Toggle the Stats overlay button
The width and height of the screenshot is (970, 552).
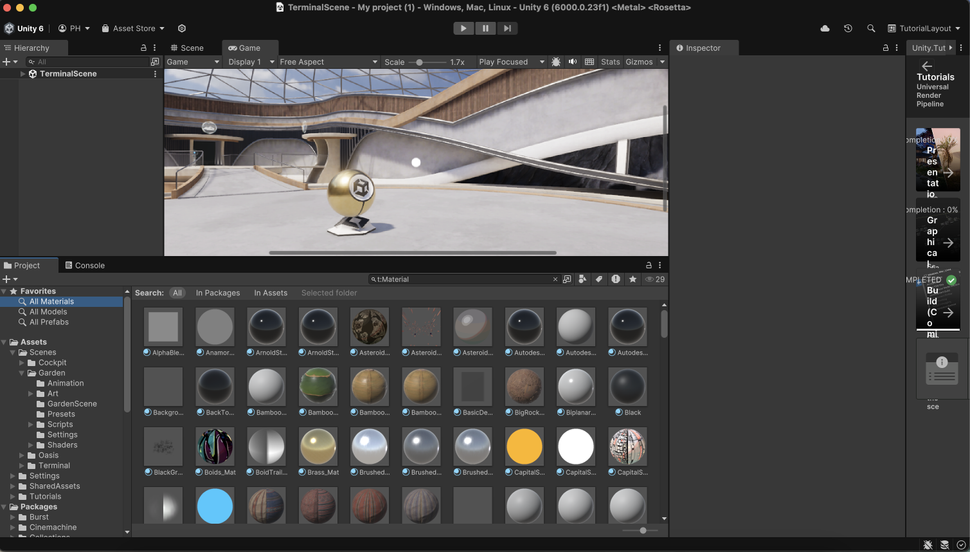(610, 62)
